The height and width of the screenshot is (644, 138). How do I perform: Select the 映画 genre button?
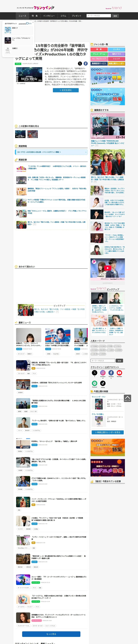pyautogui.click(x=99, y=49)
